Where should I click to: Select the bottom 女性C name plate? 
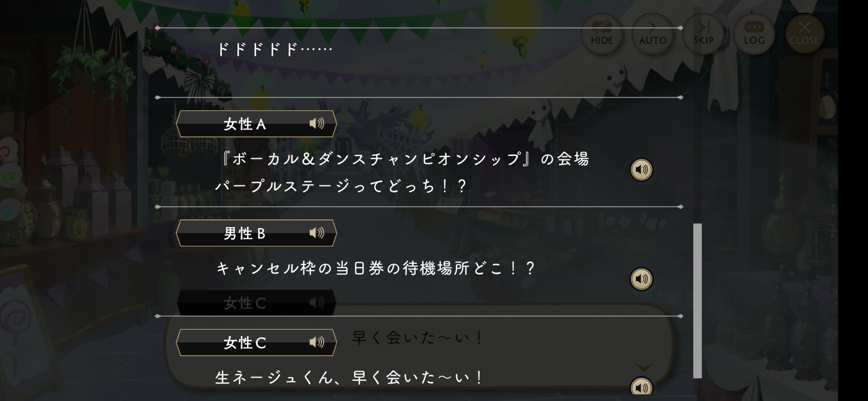click(256, 342)
